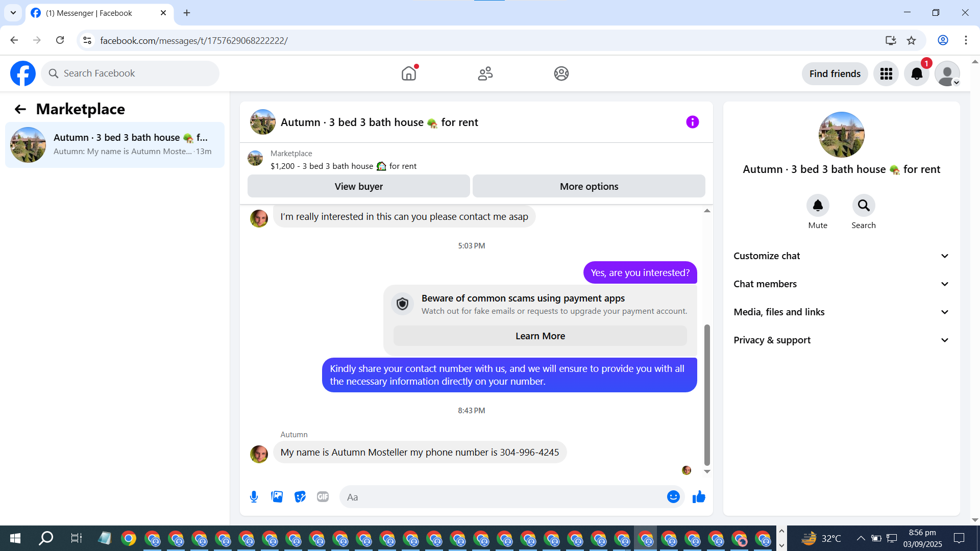
Task: Click the taskbar clock showing 8:56 pm
Action: point(922,538)
